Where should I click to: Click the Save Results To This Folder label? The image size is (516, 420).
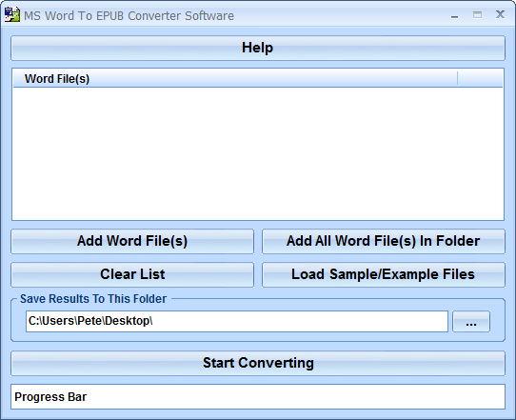(x=93, y=299)
